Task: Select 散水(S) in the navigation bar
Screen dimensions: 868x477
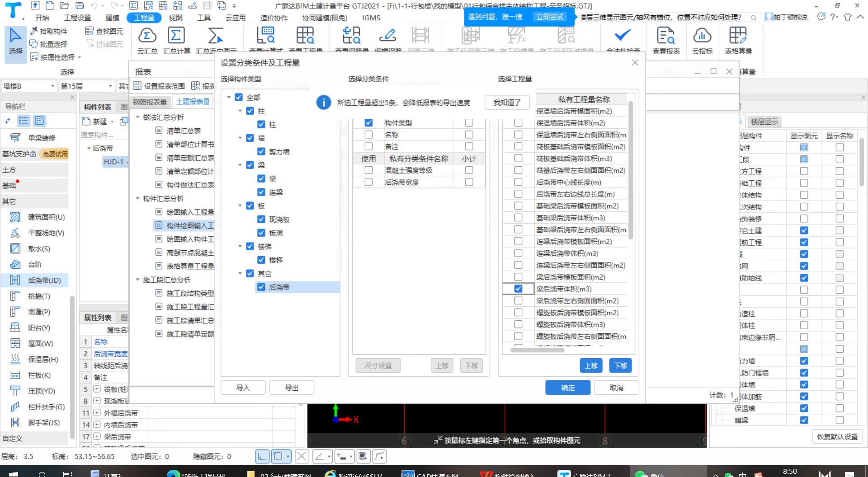Action: [32, 249]
